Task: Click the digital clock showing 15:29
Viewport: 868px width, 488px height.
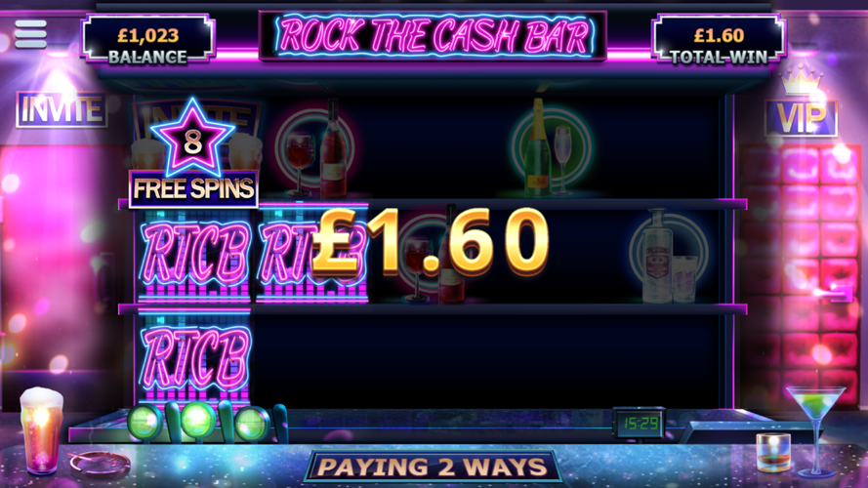Action: 640,424
